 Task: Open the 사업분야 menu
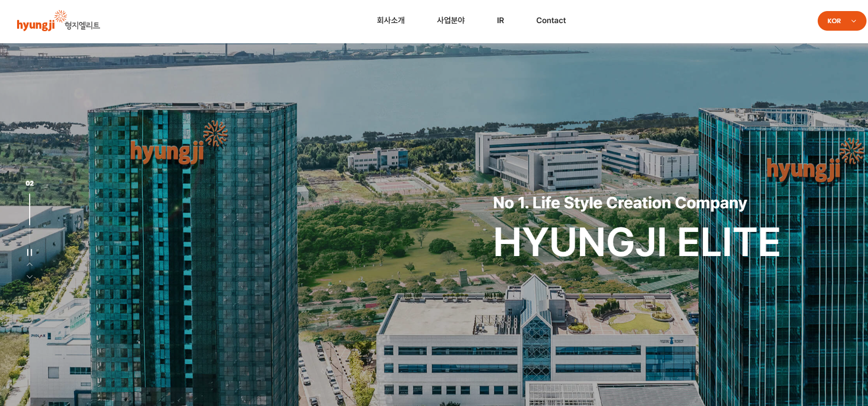point(451,21)
